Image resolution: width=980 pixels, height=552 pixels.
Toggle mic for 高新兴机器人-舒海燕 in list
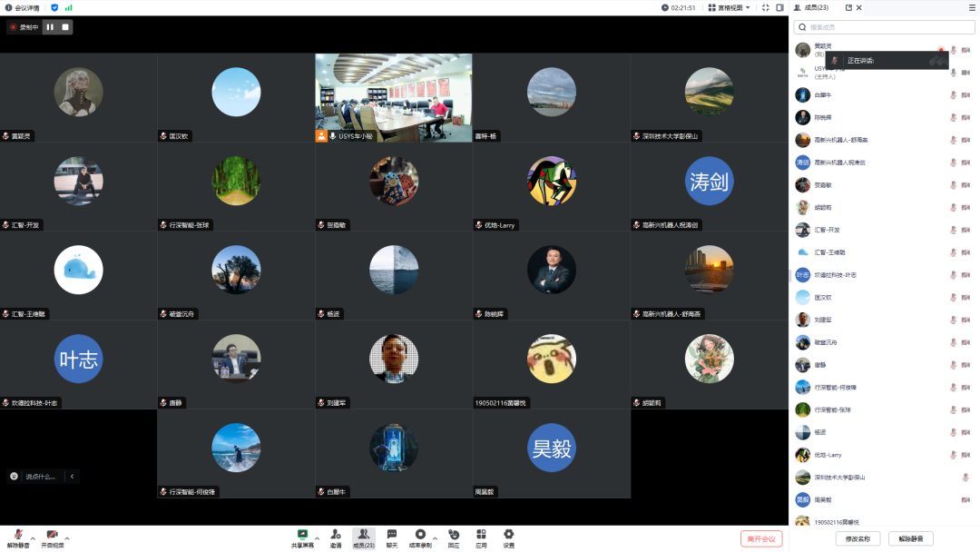pyautogui.click(x=953, y=140)
